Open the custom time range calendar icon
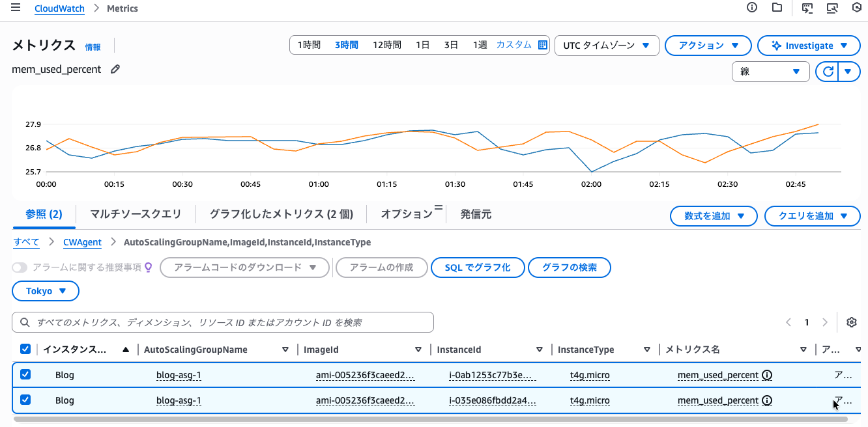The height and width of the screenshot is (427, 868). (x=543, y=45)
